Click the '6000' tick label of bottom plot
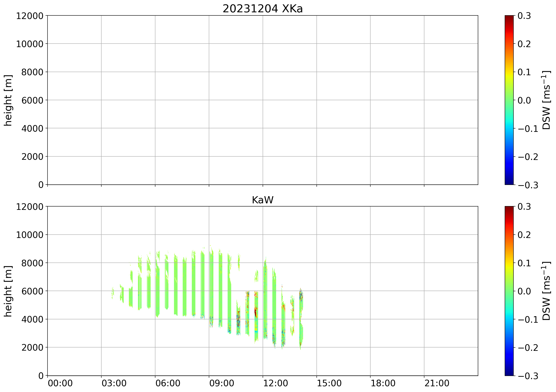Viewport: 556px width, 392px height. click(32, 291)
